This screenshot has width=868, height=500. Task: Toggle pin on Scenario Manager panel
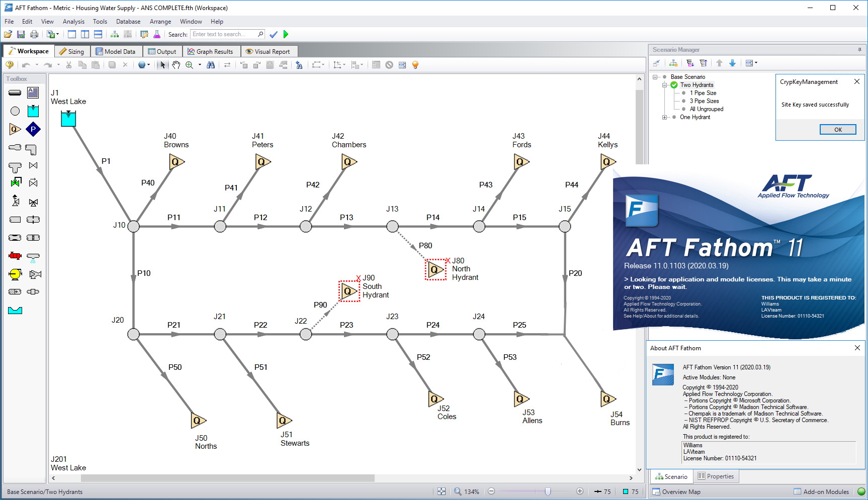coord(859,49)
